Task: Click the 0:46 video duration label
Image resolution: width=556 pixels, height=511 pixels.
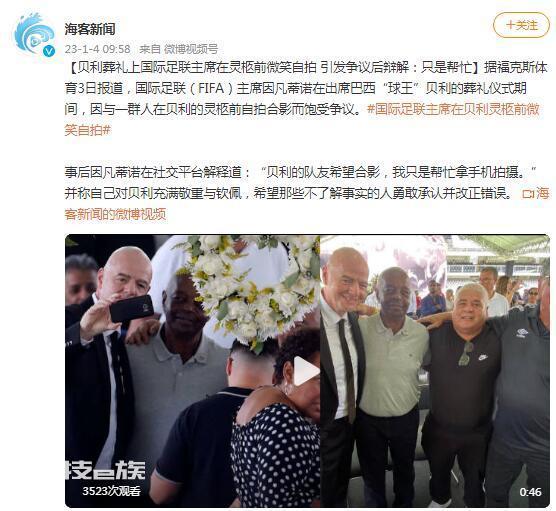Action: coord(530,492)
